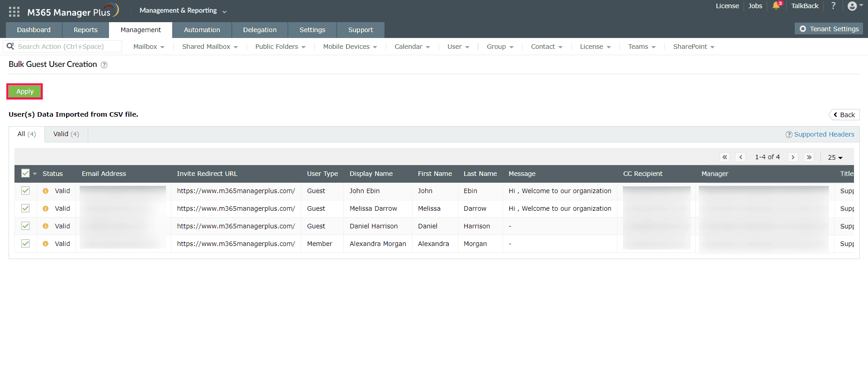This screenshot has height=388, width=868.
Task: Open the Calendar dropdown menu
Action: pos(412,47)
